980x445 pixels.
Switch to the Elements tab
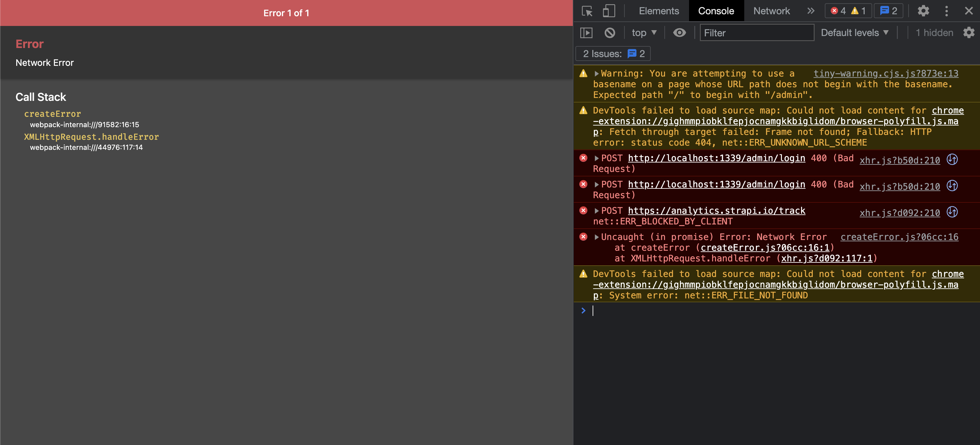click(658, 11)
